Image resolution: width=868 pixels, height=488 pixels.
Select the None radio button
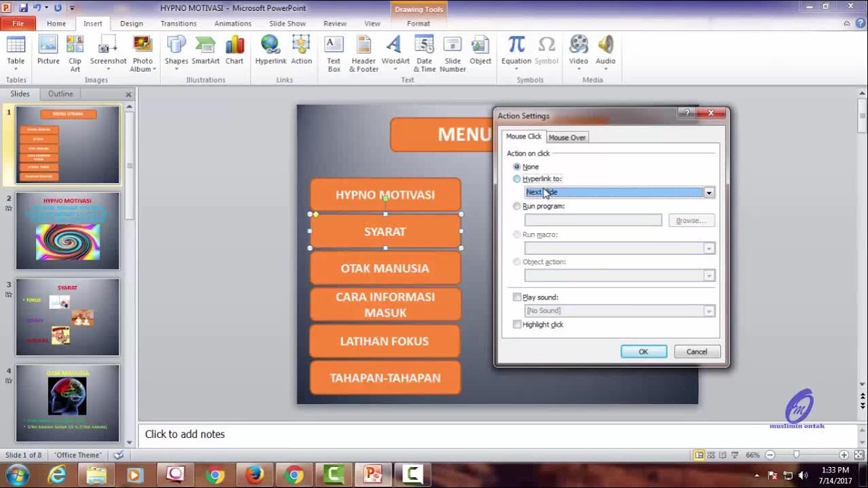(x=517, y=167)
